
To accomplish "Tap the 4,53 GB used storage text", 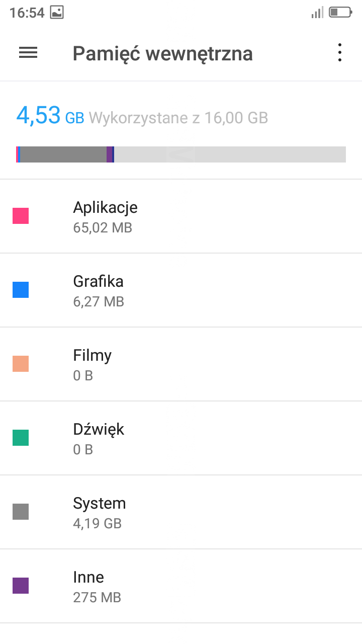I will [x=50, y=116].
